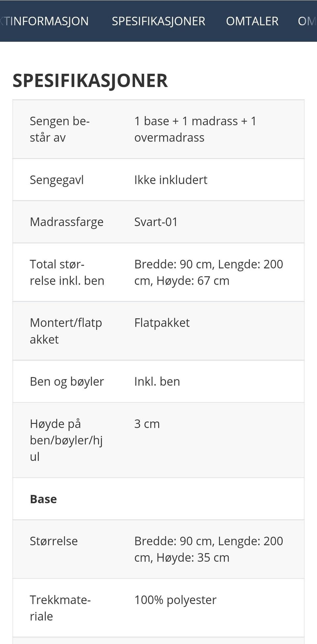Click the 'Ben og bøyler' row
The image size is (317, 644).
(67, 381)
